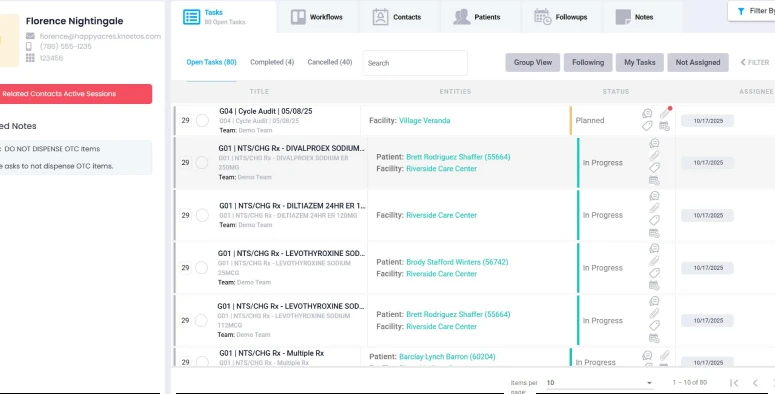775x394 pixels.
Task: Click paperclip icon on LEVOTHYROXINE 112MCG row
Action: (654, 313)
